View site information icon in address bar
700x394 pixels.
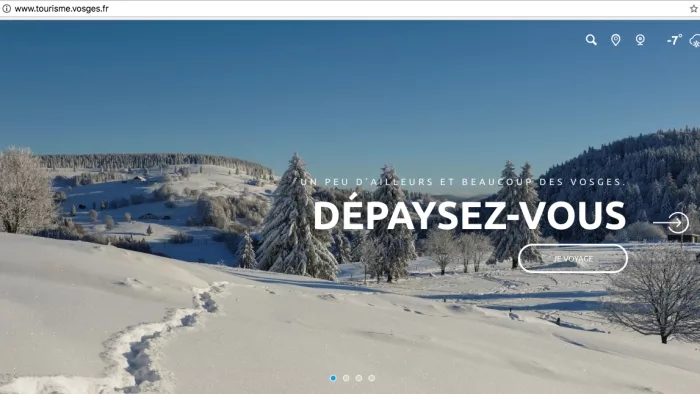(6, 8)
